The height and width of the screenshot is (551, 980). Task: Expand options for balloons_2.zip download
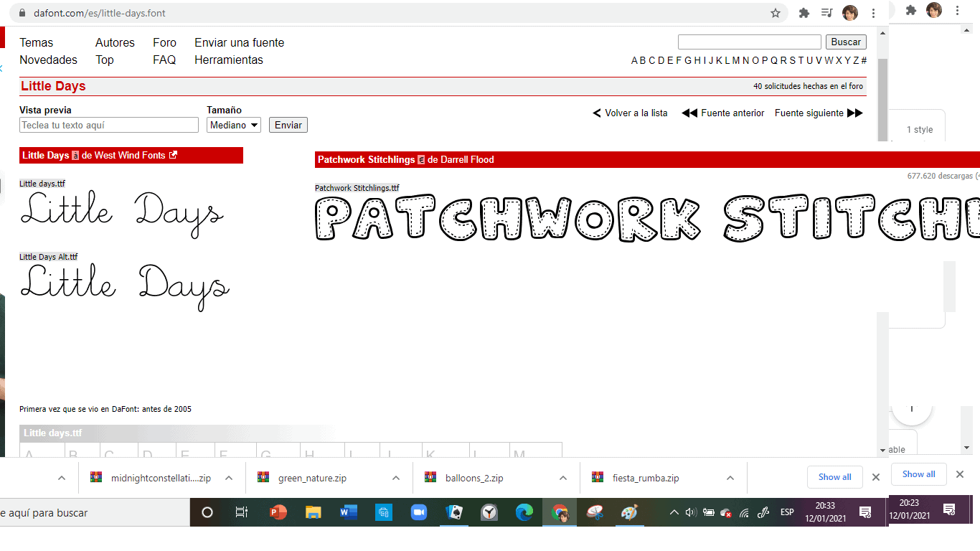pos(562,478)
